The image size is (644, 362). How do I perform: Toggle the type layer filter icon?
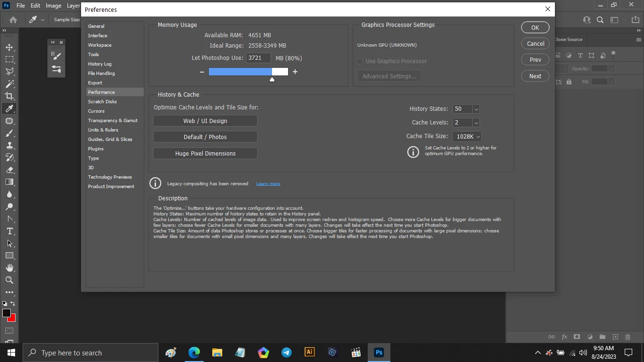580,55
